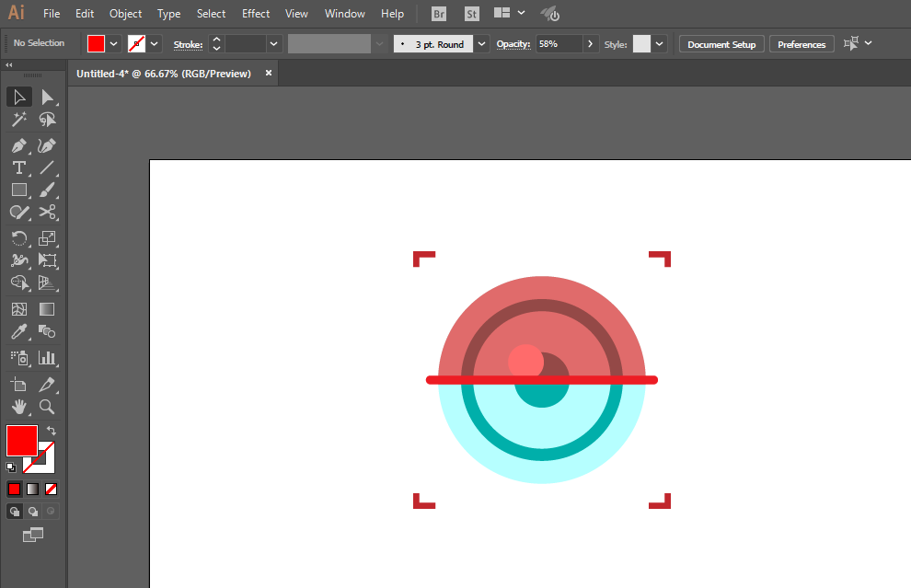911x588 pixels.
Task: Open the stroke weight dropdown
Action: [273, 43]
